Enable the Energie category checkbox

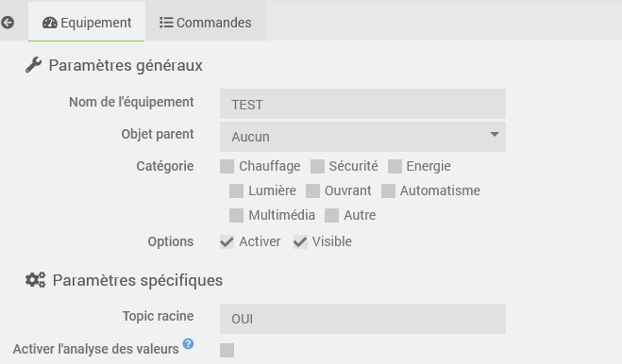pyautogui.click(x=395, y=167)
